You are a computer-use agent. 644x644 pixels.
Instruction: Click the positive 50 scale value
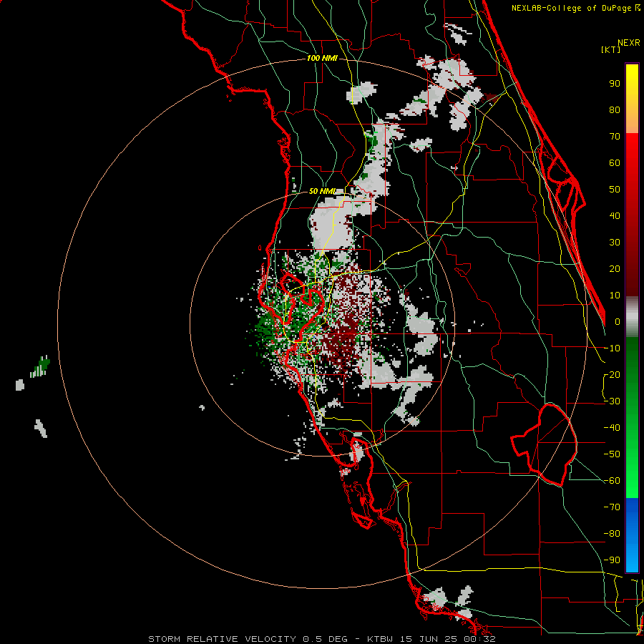tap(615, 190)
